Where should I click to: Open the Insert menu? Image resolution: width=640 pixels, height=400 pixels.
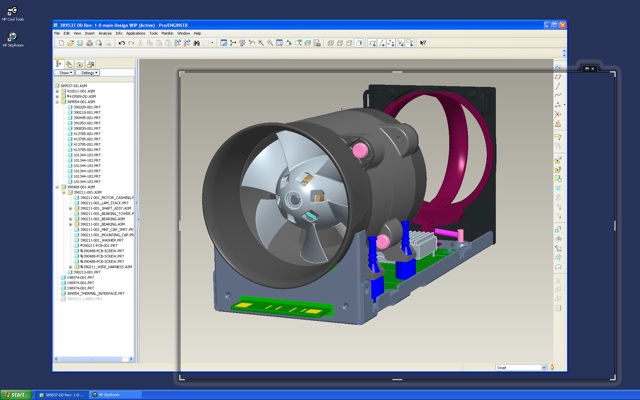89,33
